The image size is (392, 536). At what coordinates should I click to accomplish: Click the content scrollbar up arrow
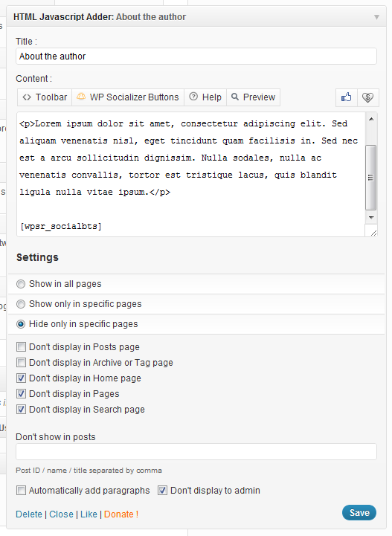(x=371, y=119)
